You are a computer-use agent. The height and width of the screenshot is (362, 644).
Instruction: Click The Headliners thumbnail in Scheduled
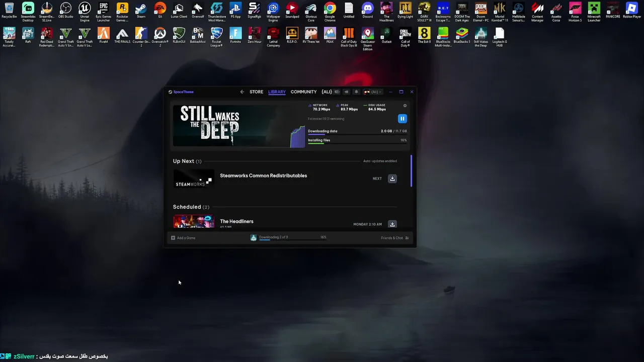point(194,222)
